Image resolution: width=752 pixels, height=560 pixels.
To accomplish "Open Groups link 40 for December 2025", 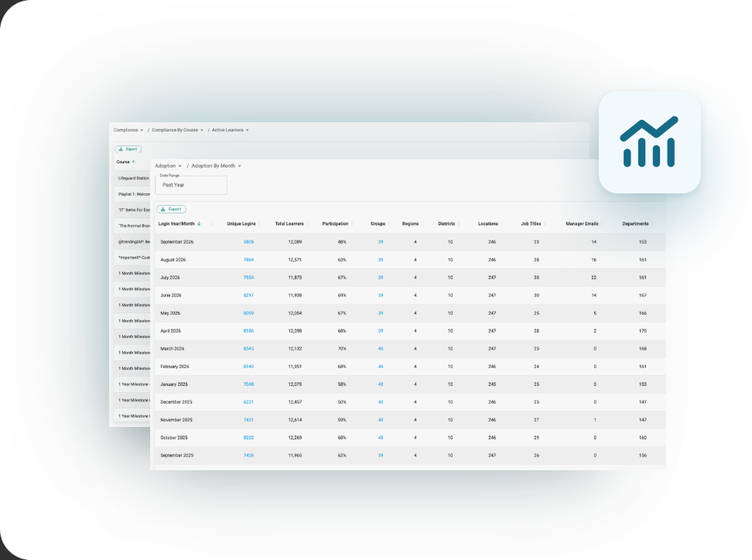I will coord(381,401).
